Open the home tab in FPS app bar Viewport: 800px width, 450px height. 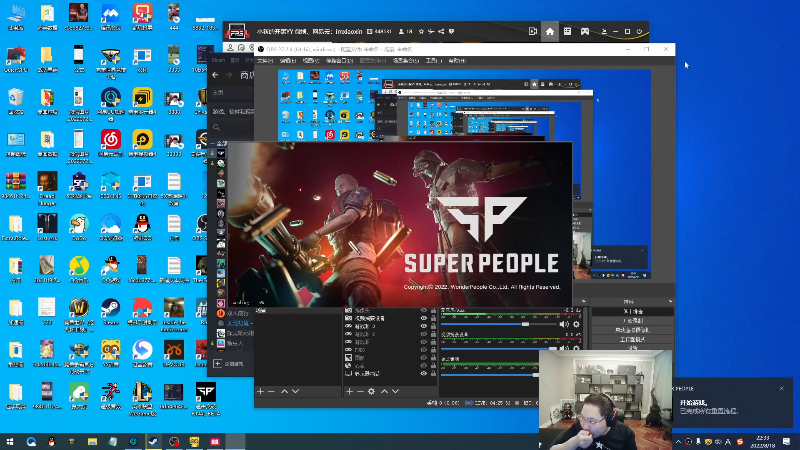tap(549, 32)
